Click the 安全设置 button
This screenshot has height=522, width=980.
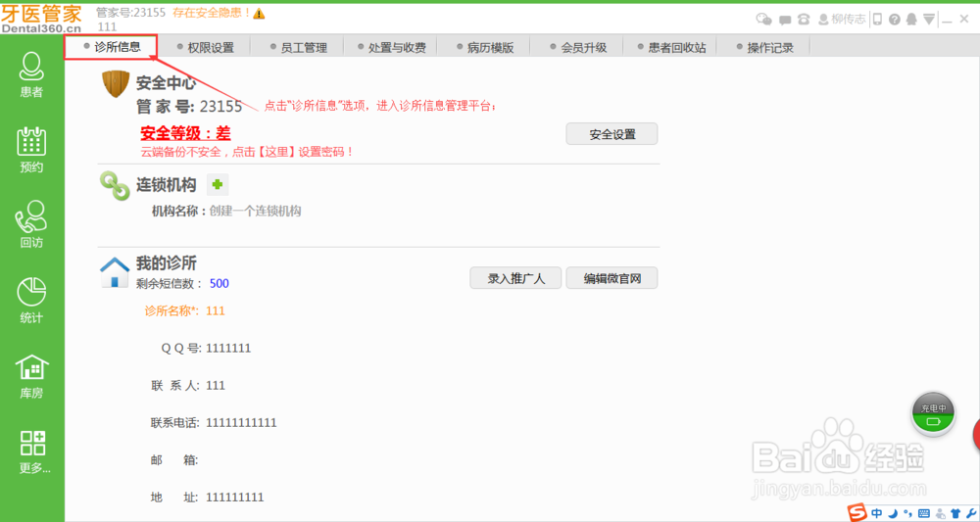coord(612,134)
